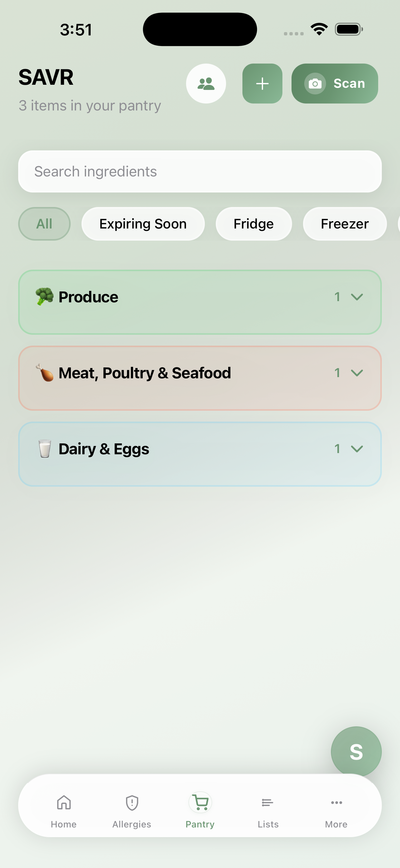Image resolution: width=400 pixels, height=868 pixels.
Task: Open the household members people icon
Action: pyautogui.click(x=206, y=84)
